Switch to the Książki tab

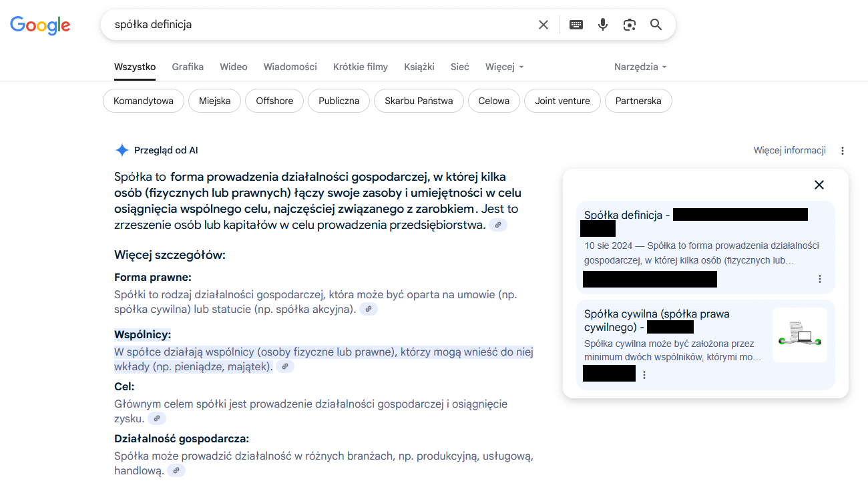tap(419, 67)
